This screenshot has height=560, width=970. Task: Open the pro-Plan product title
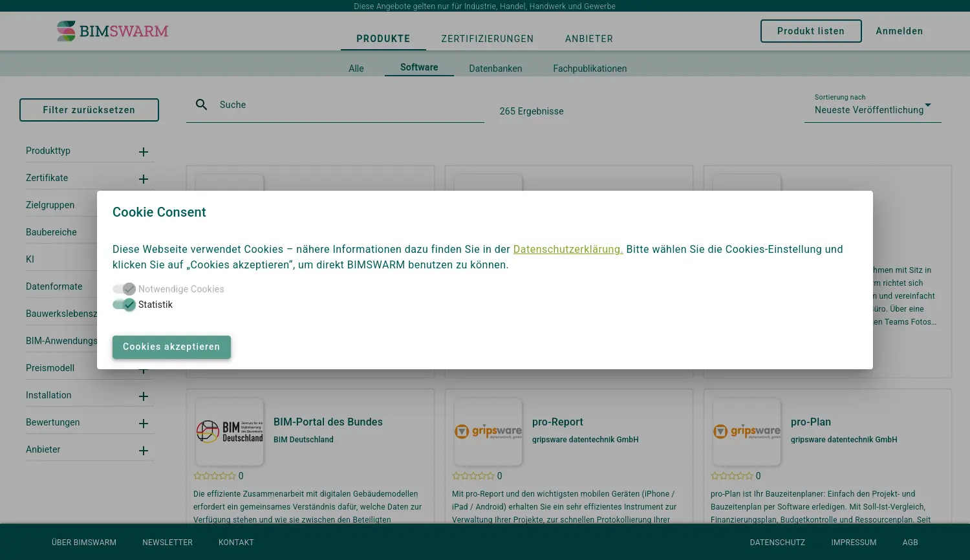[811, 422]
